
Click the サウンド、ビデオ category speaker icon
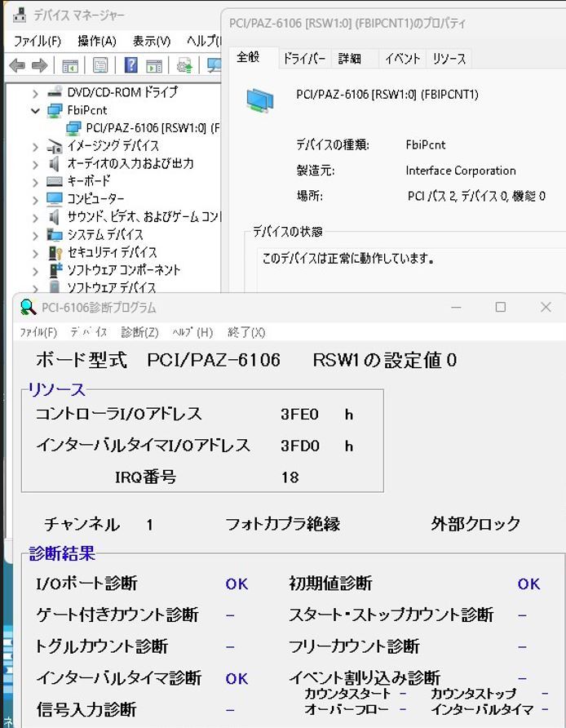(x=55, y=216)
